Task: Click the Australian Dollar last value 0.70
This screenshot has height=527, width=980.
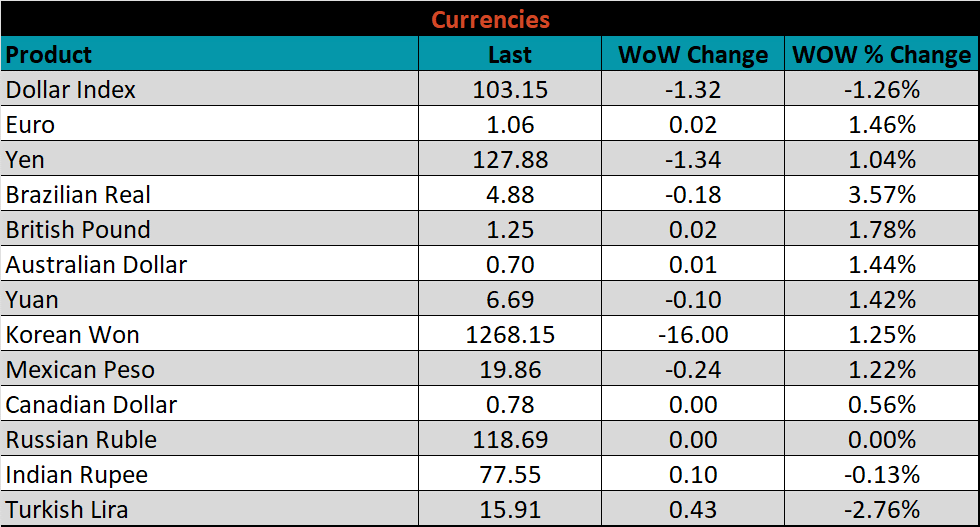Action: (x=510, y=265)
